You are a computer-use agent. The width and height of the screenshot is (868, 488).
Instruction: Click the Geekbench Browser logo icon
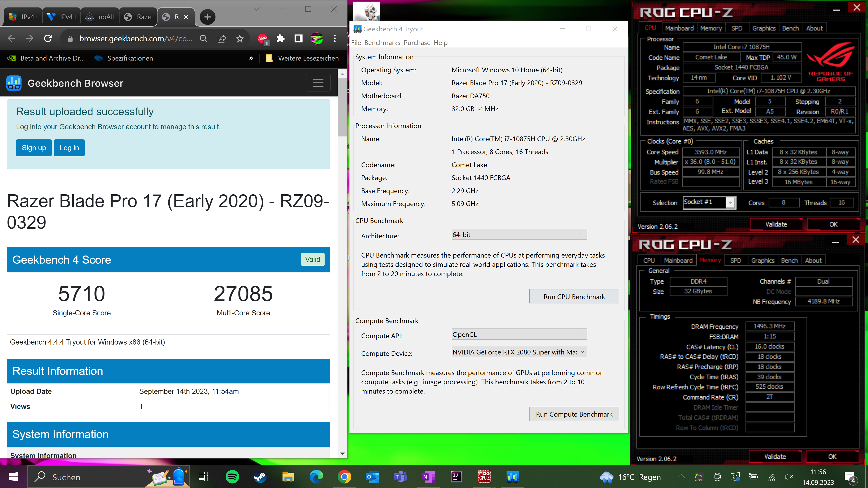pyautogui.click(x=14, y=83)
